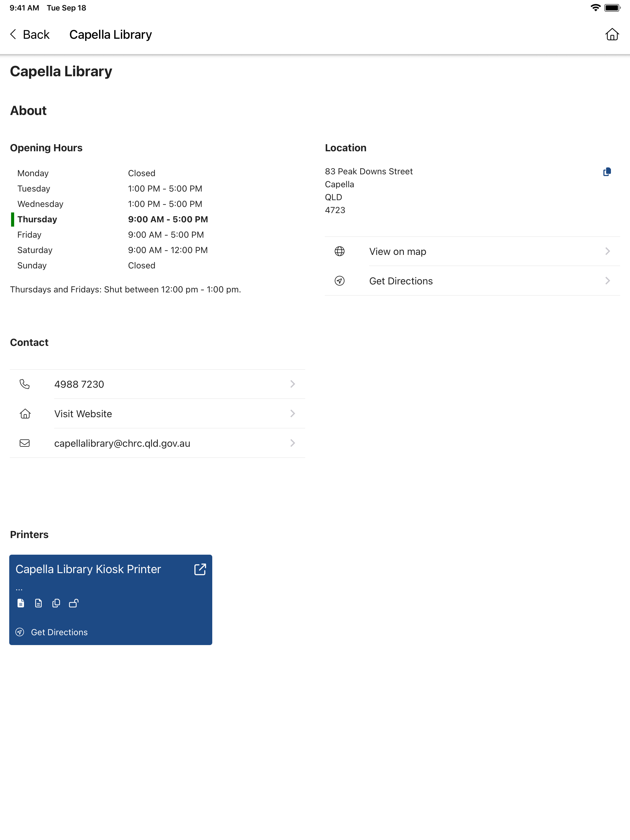
Task: Click the Monday row label
Action: (x=33, y=173)
